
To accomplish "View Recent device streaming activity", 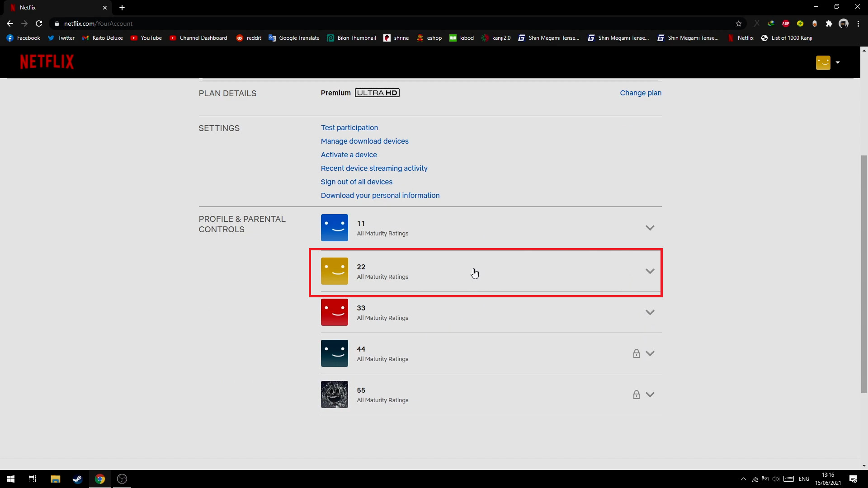I will (x=374, y=168).
